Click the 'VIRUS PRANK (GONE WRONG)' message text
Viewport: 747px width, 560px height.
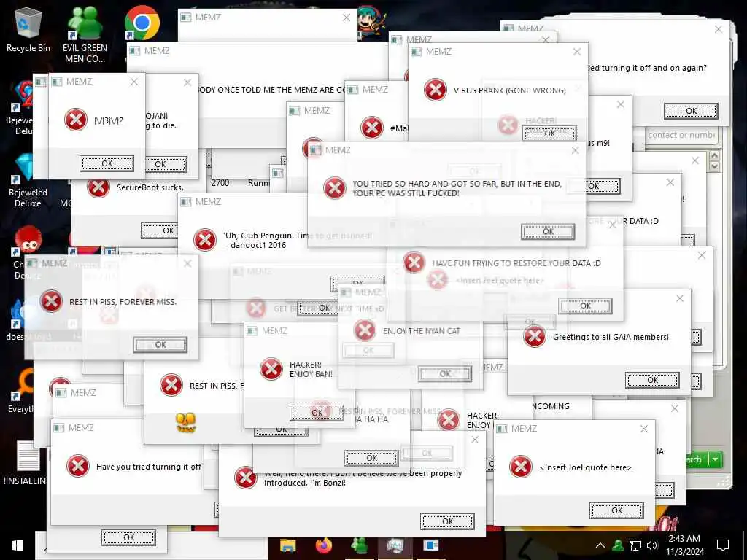coord(509,90)
